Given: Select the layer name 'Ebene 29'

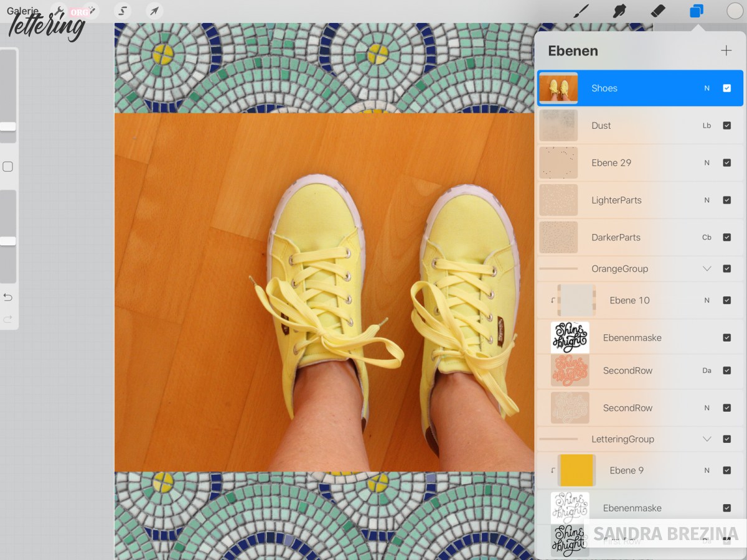Looking at the screenshot, I should [611, 163].
